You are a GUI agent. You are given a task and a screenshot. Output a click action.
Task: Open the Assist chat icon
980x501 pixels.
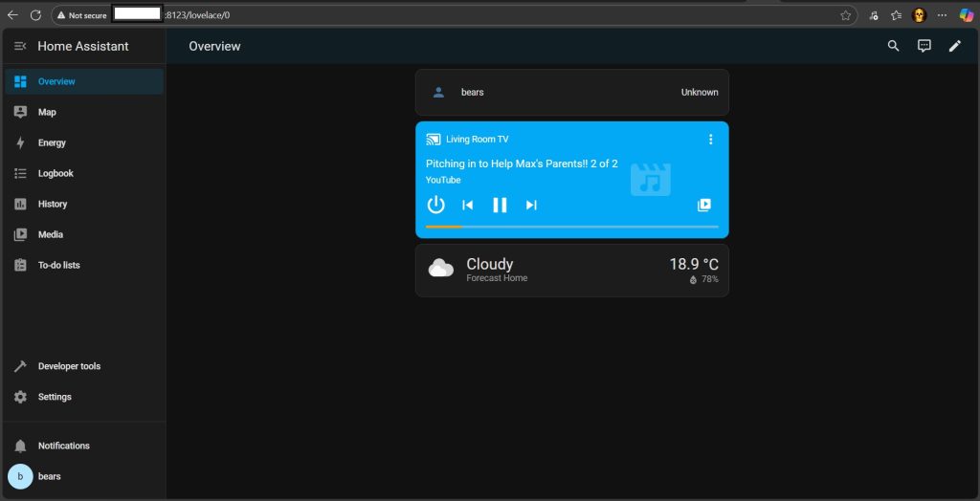[924, 46]
